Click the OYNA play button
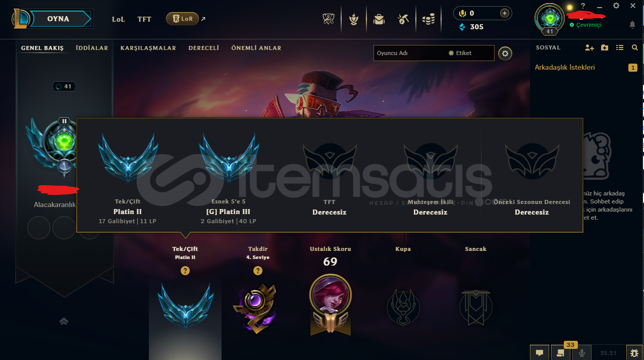The image size is (644, 360). point(60,19)
